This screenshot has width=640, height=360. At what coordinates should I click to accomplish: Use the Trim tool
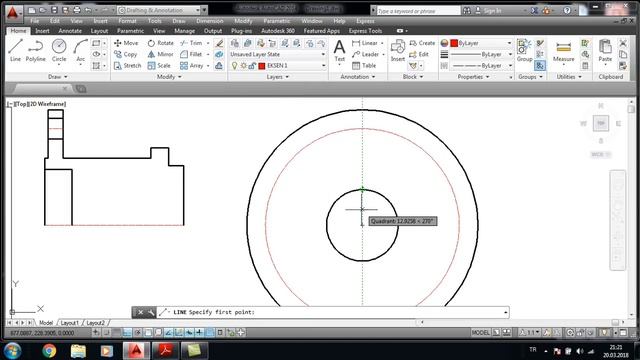click(x=191, y=43)
